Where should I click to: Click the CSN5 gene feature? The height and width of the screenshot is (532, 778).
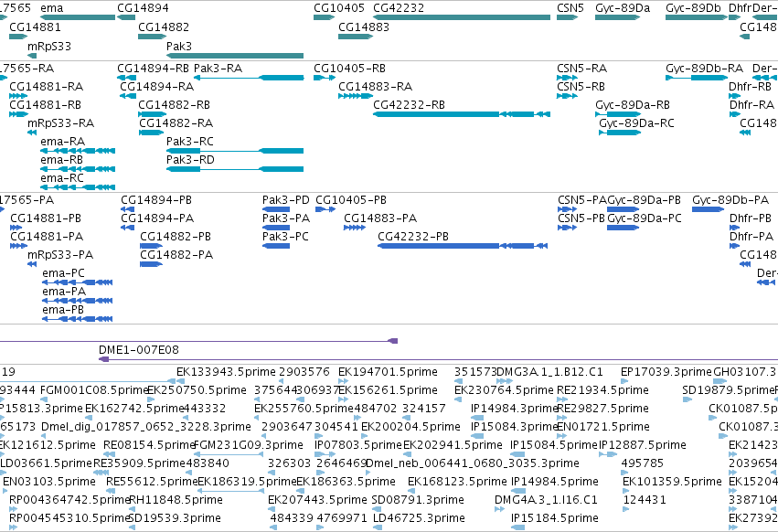tap(567, 17)
